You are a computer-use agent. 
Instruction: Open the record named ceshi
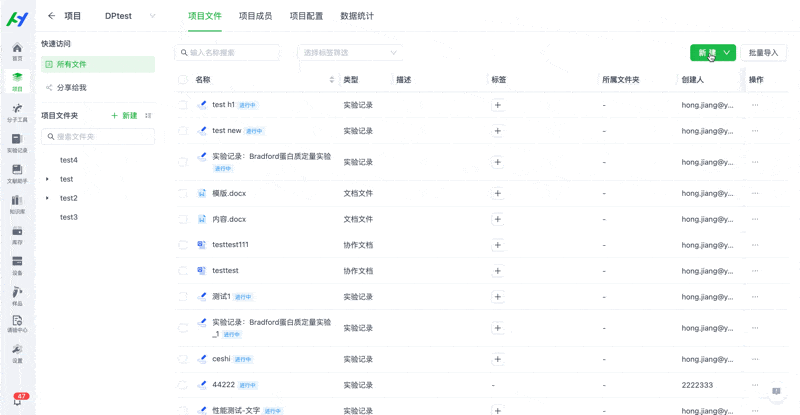pos(221,359)
